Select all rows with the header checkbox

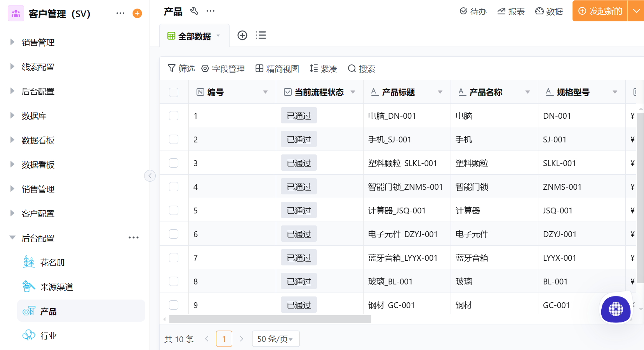coord(174,92)
